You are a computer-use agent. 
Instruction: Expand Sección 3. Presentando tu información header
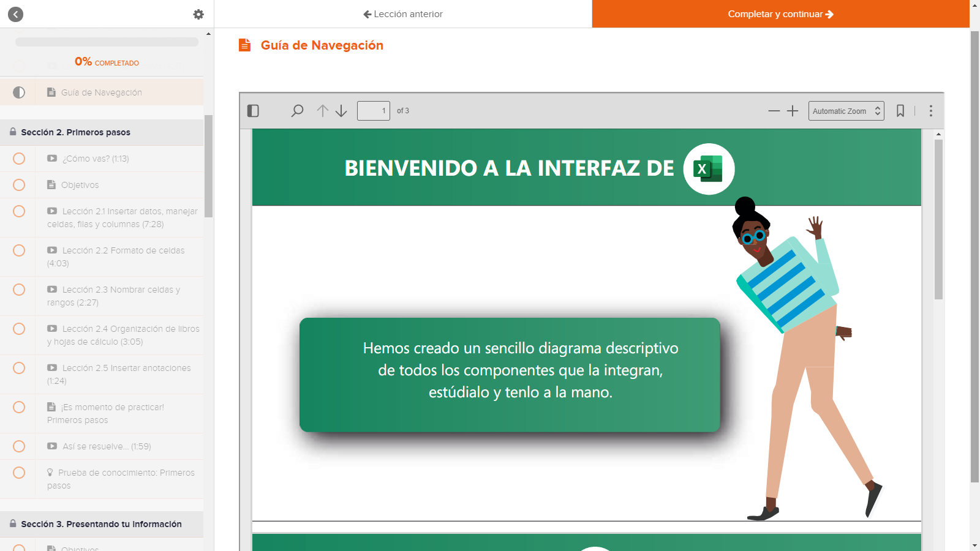(x=102, y=524)
